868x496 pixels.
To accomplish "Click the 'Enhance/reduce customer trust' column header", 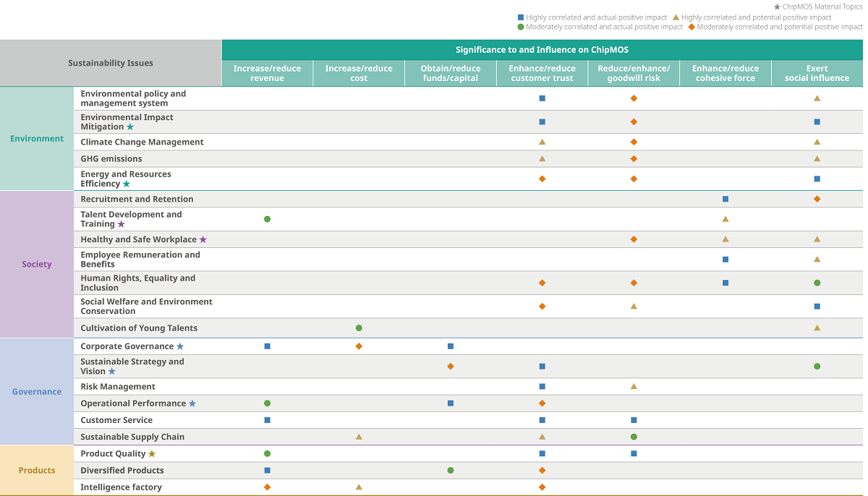I will pyautogui.click(x=542, y=74).
